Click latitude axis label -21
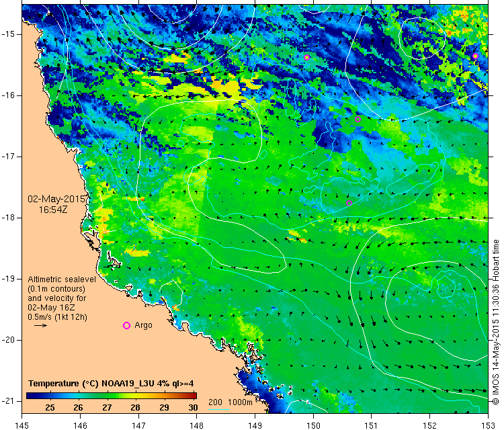 8,401
